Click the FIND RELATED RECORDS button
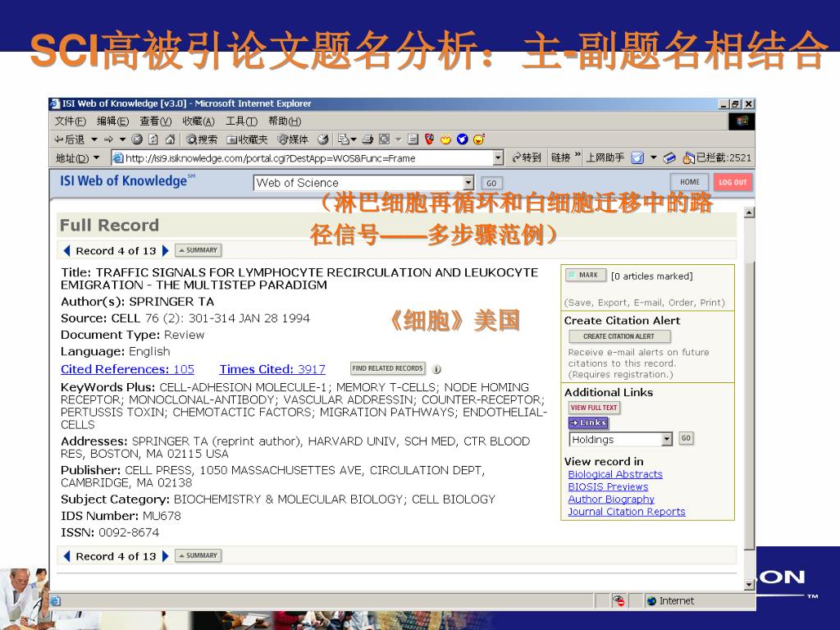The image size is (840, 630). point(388,368)
